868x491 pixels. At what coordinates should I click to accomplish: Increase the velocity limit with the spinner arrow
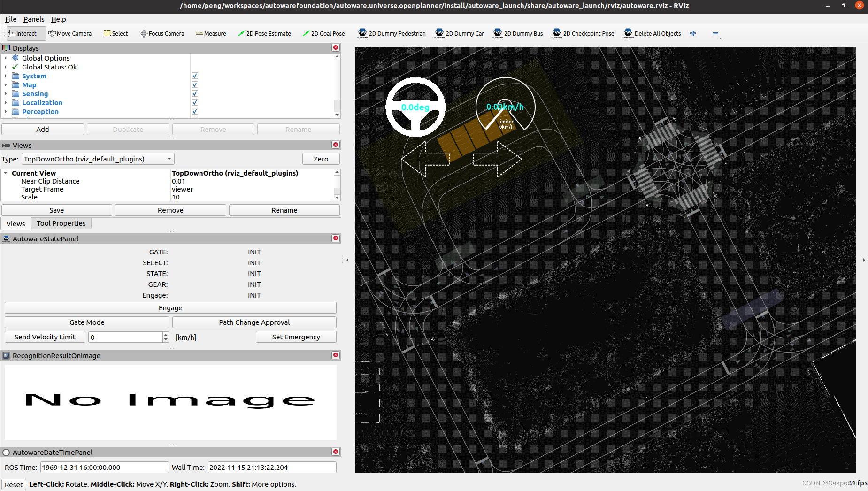click(165, 334)
